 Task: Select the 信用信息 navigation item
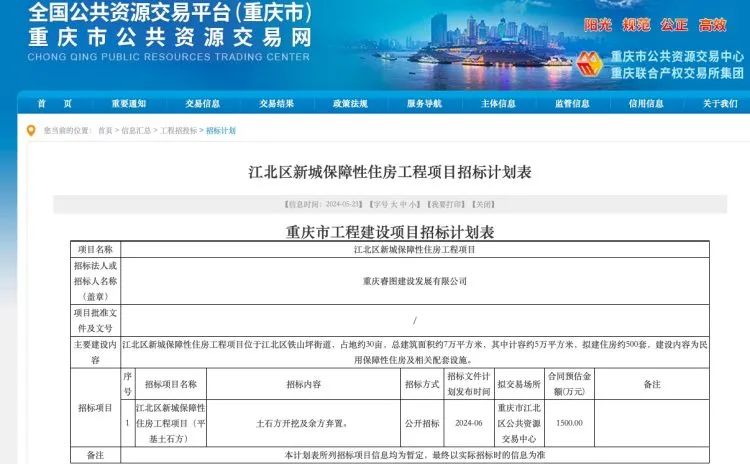pos(646,103)
